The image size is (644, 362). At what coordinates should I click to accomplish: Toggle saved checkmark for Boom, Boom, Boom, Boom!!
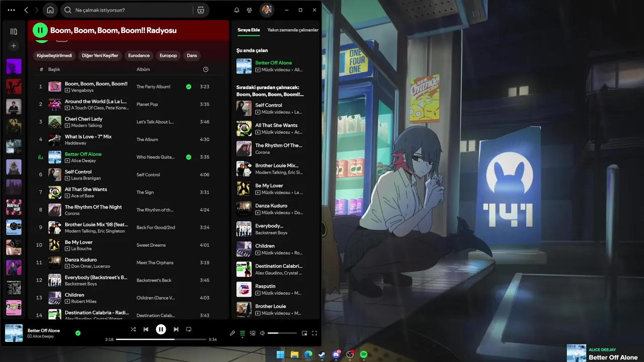click(x=189, y=86)
